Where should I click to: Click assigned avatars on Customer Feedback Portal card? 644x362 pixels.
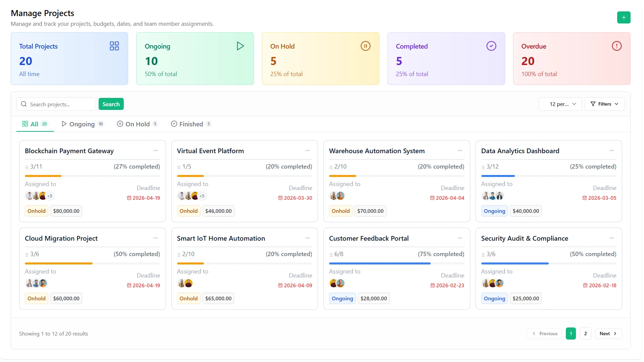[x=337, y=284]
